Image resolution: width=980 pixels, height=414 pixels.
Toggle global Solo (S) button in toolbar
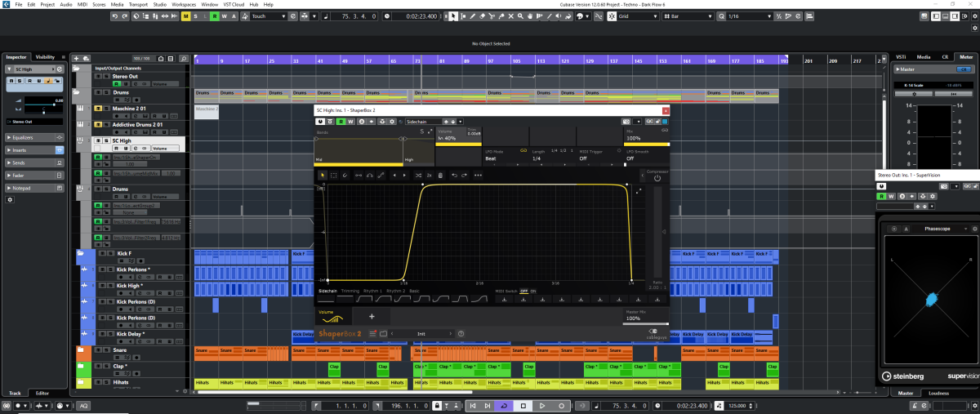click(x=195, y=16)
